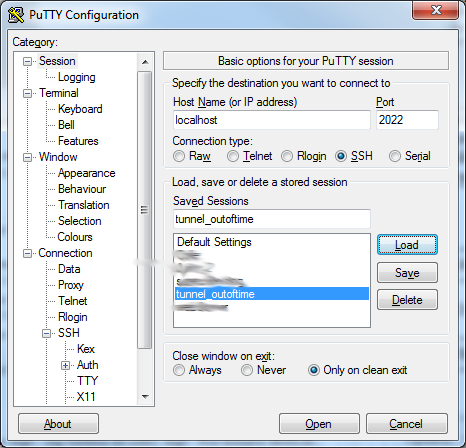Open the Bell category

tap(66, 125)
